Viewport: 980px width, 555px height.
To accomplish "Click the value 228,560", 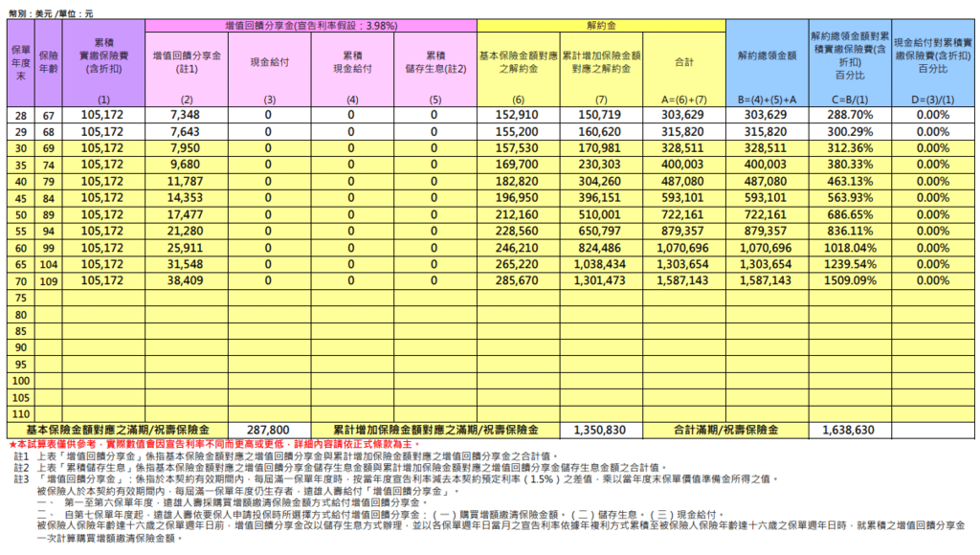I will [517, 232].
